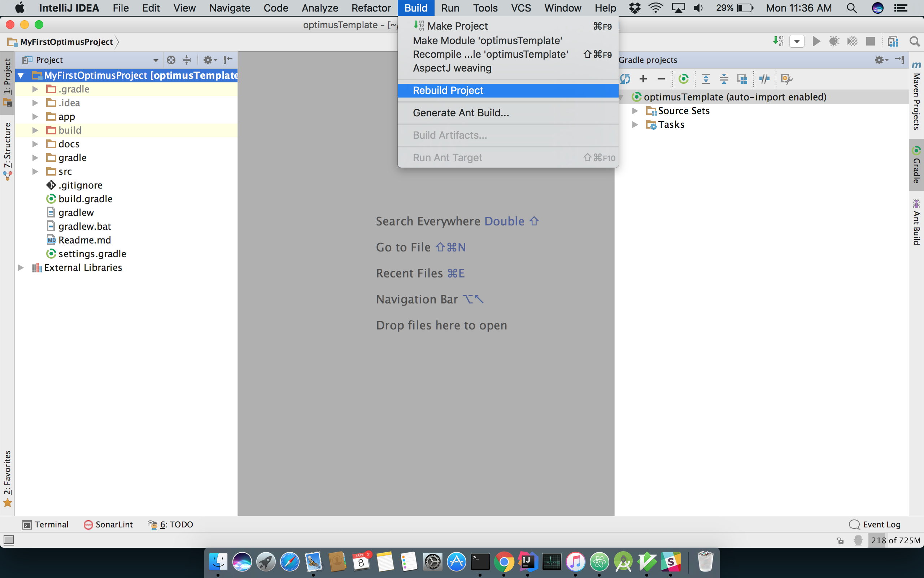Click MyFirstOptimusProject breadcrumb in navigation bar
This screenshot has width=924, height=578.
point(61,42)
